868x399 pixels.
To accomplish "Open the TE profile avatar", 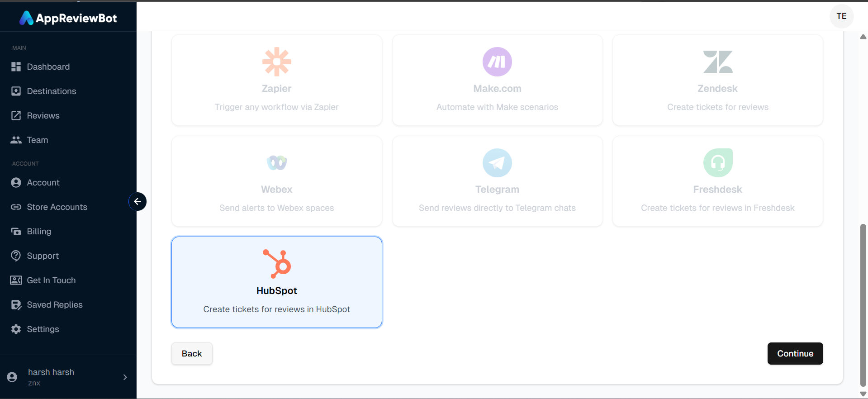I will (x=841, y=16).
